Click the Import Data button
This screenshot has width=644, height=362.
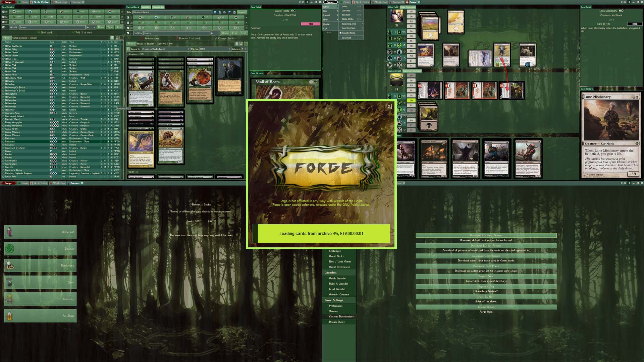point(486,277)
